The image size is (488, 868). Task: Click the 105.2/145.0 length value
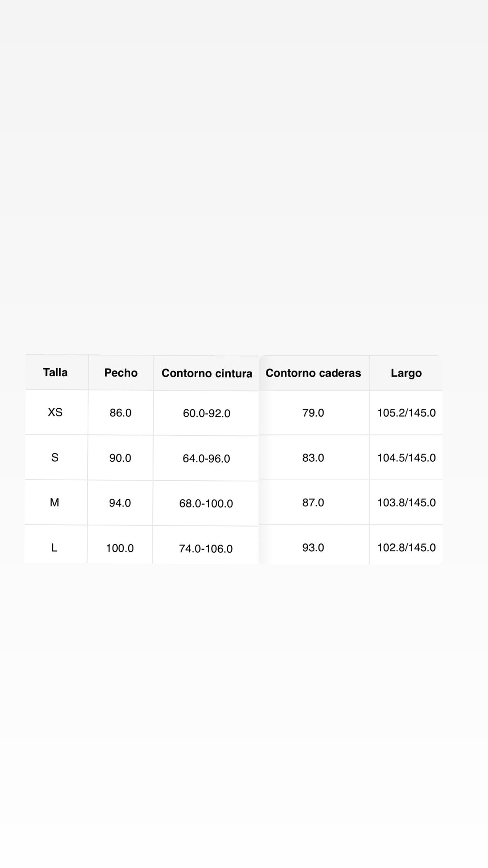point(407,413)
